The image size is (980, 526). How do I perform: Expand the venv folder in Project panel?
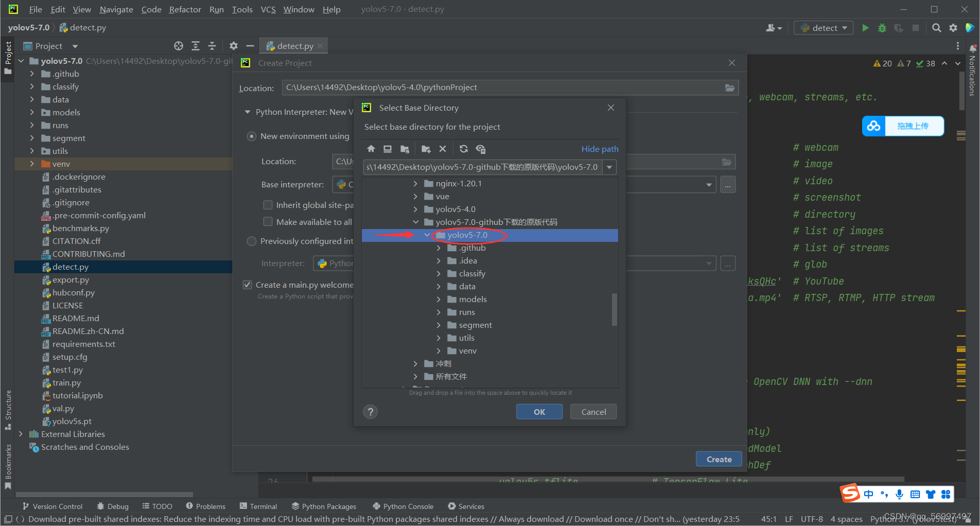pyautogui.click(x=32, y=164)
